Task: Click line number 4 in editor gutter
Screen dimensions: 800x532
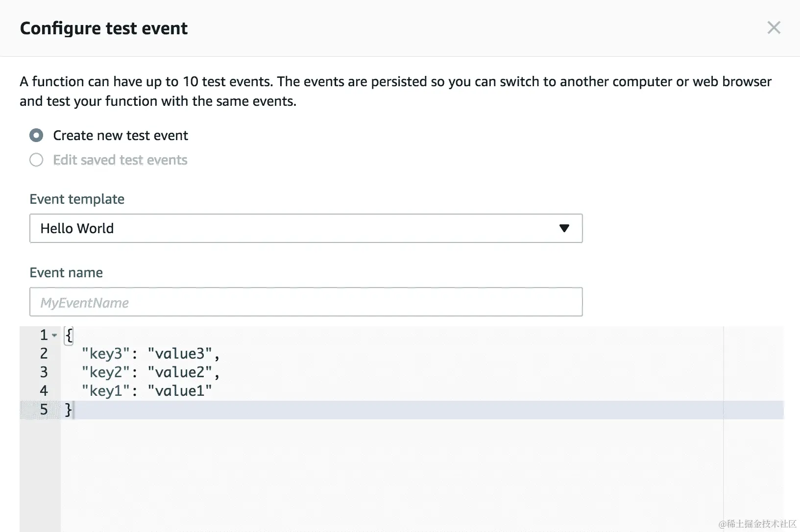Action: pos(44,391)
